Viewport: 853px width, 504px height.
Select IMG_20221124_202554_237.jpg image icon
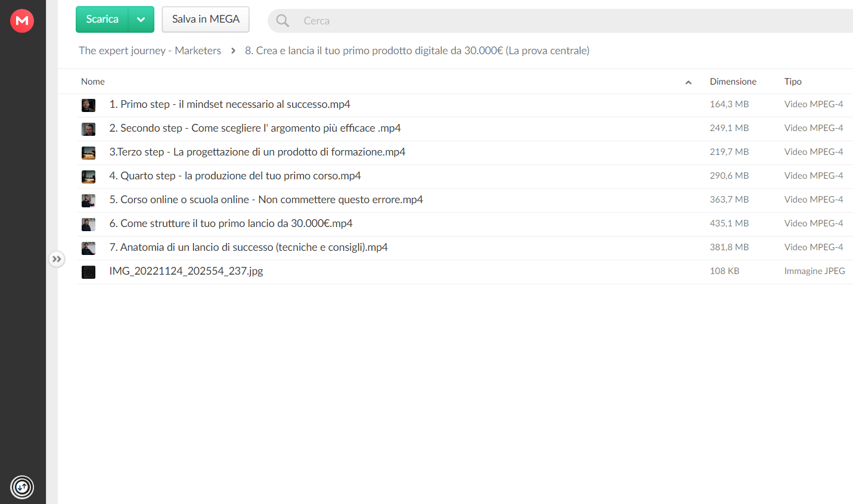point(88,272)
